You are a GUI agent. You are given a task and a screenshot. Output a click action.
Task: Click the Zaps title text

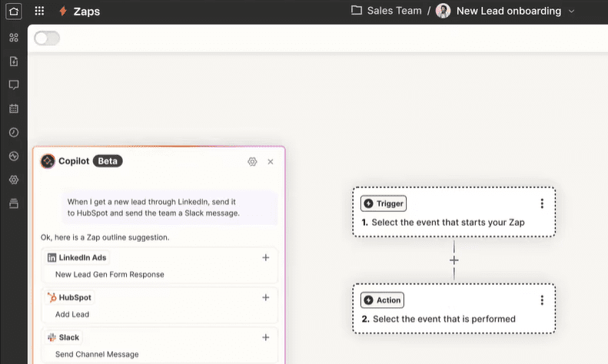[x=86, y=12]
